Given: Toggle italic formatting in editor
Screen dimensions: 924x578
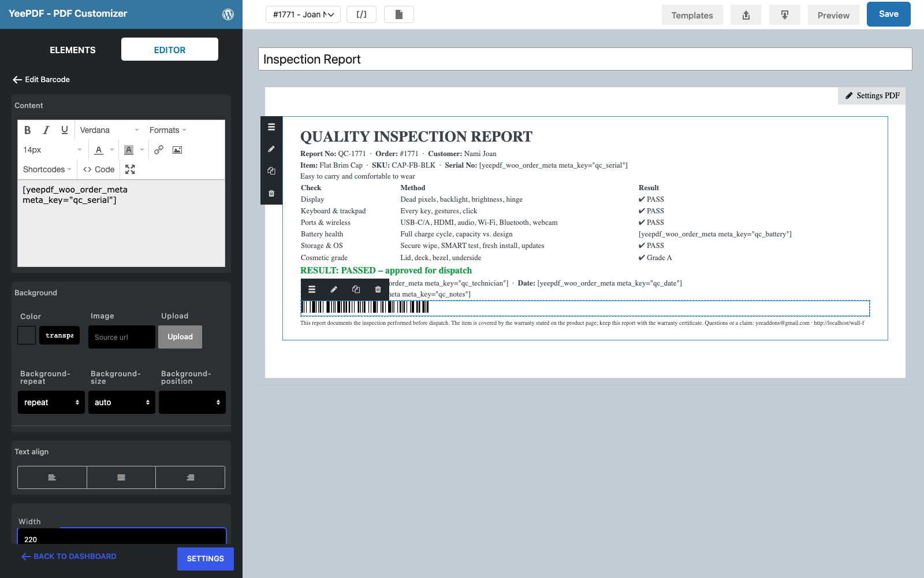Looking at the screenshot, I should click(46, 130).
